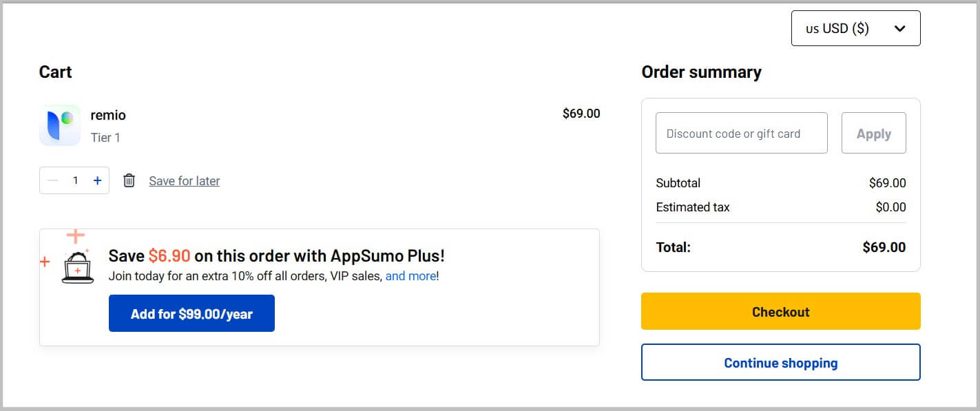Click the quantity value field
Viewport: 980px width, 411px height.
pyautogui.click(x=75, y=180)
